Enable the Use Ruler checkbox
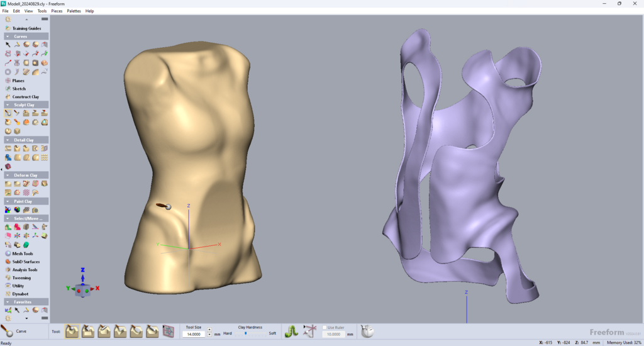The width and height of the screenshot is (644, 346). [x=325, y=327]
